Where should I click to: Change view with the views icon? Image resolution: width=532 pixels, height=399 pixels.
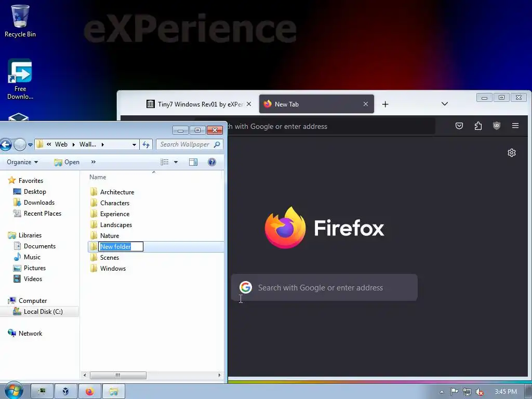point(165,162)
